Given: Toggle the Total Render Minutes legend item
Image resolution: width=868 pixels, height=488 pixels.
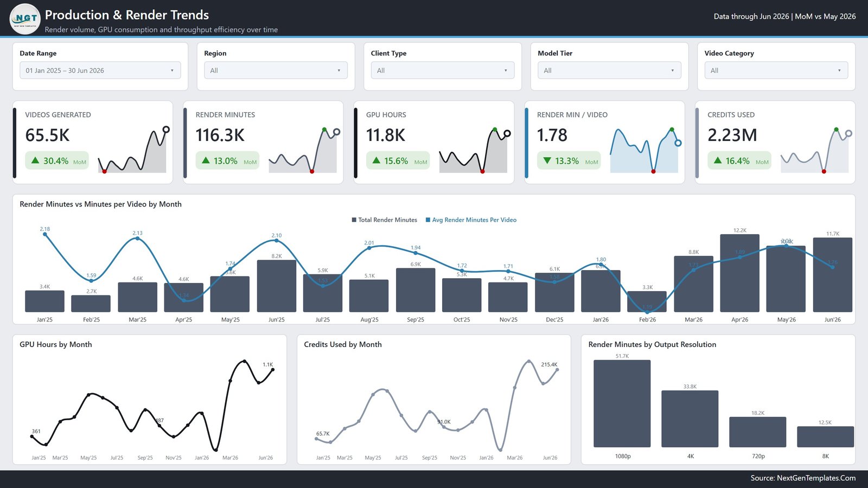Looking at the screenshot, I should [384, 220].
